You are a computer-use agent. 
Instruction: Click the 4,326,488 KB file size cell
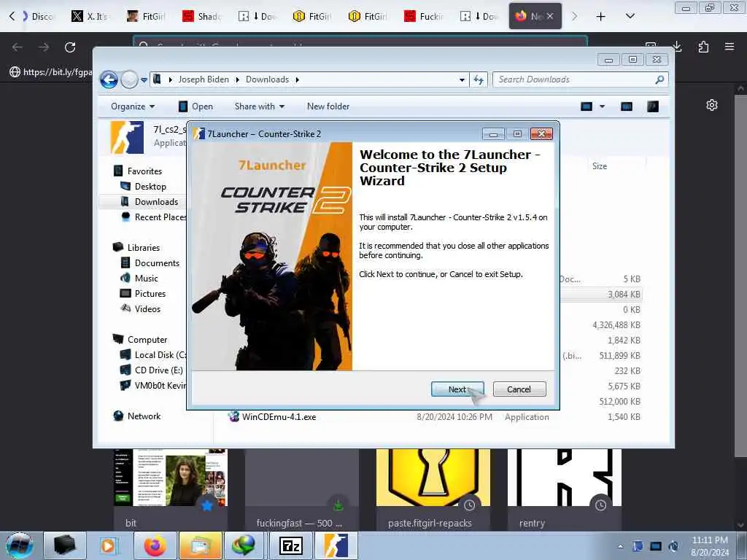[x=616, y=324]
